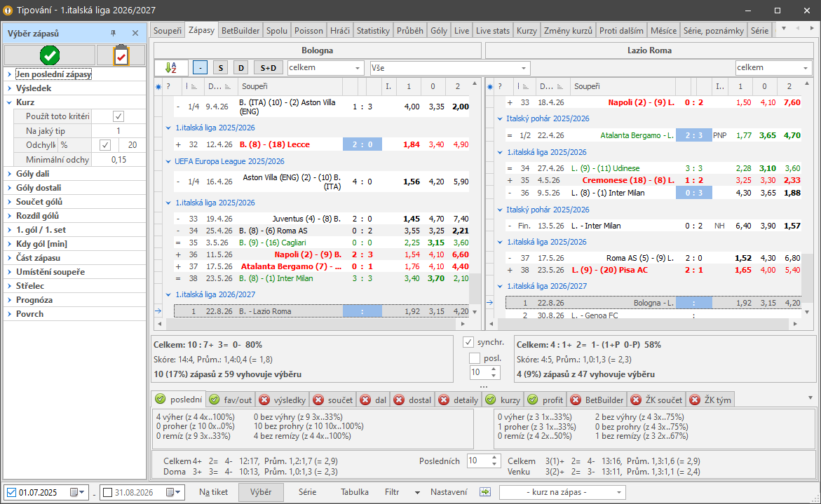The width and height of the screenshot is (821, 504).
Task: Toggle the '-' filter button
Action: click(200, 67)
